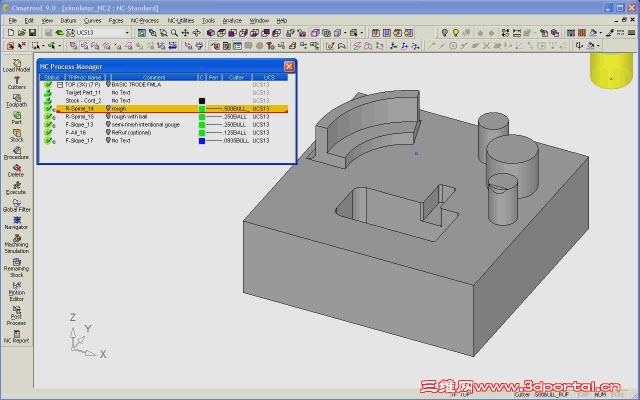640x400 pixels.
Task: Click status checkmark of R-Spiral_14
Action: point(48,109)
